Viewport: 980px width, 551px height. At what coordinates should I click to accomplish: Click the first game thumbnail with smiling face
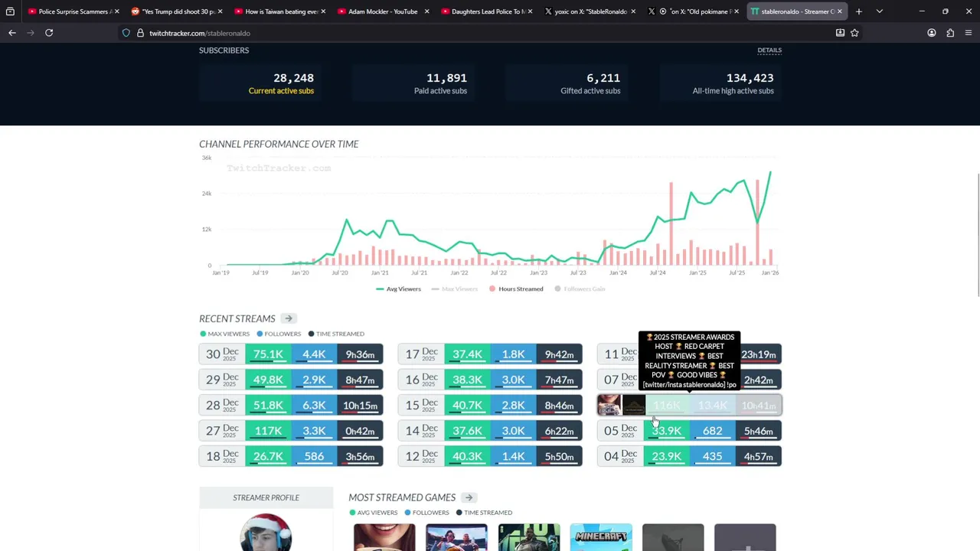pyautogui.click(x=384, y=537)
